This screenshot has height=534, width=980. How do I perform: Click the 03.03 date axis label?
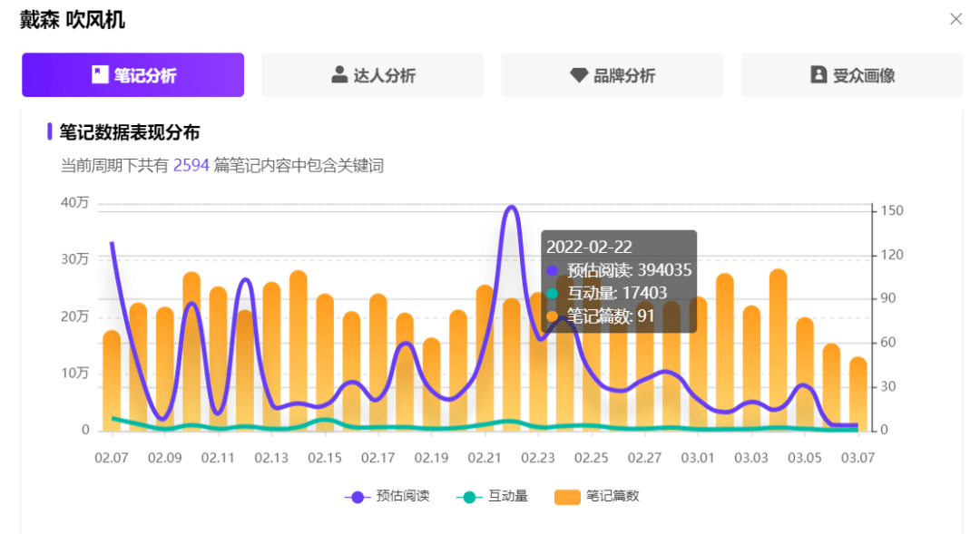[751, 458]
